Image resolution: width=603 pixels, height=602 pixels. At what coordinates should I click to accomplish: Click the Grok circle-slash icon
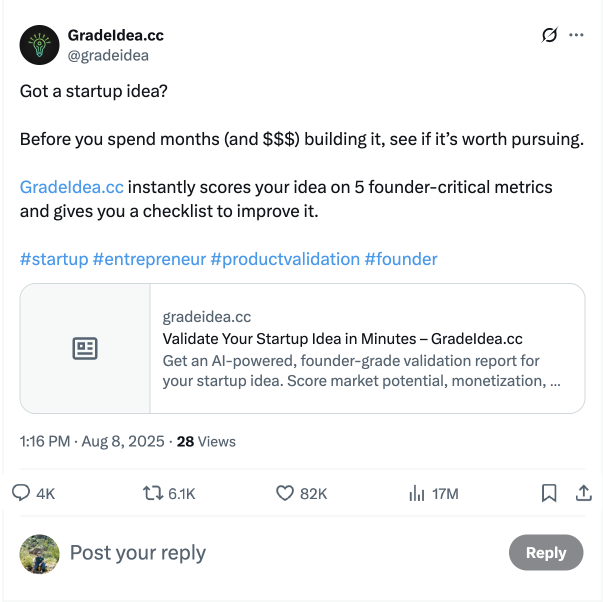pos(549,35)
